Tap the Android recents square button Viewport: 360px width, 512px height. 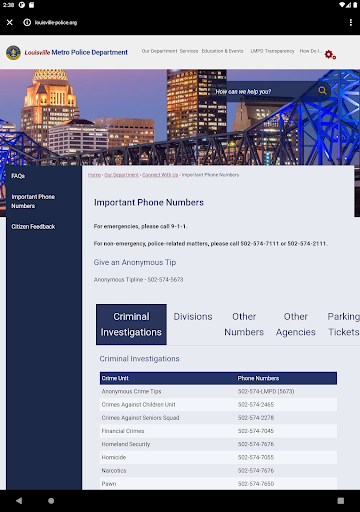341,500
